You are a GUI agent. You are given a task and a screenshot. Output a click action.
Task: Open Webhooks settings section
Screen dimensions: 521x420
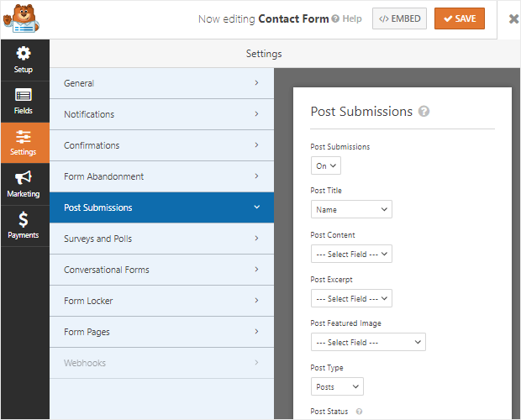(x=162, y=363)
